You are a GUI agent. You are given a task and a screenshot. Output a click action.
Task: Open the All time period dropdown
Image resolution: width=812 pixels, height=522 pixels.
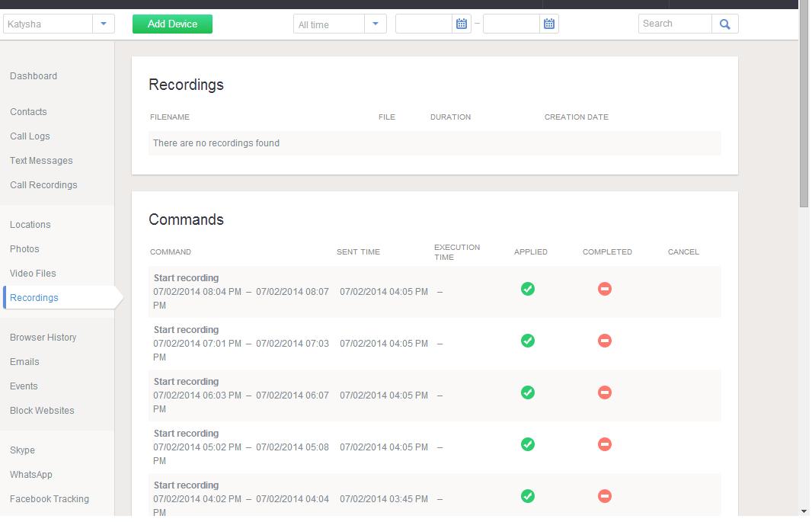pos(375,24)
